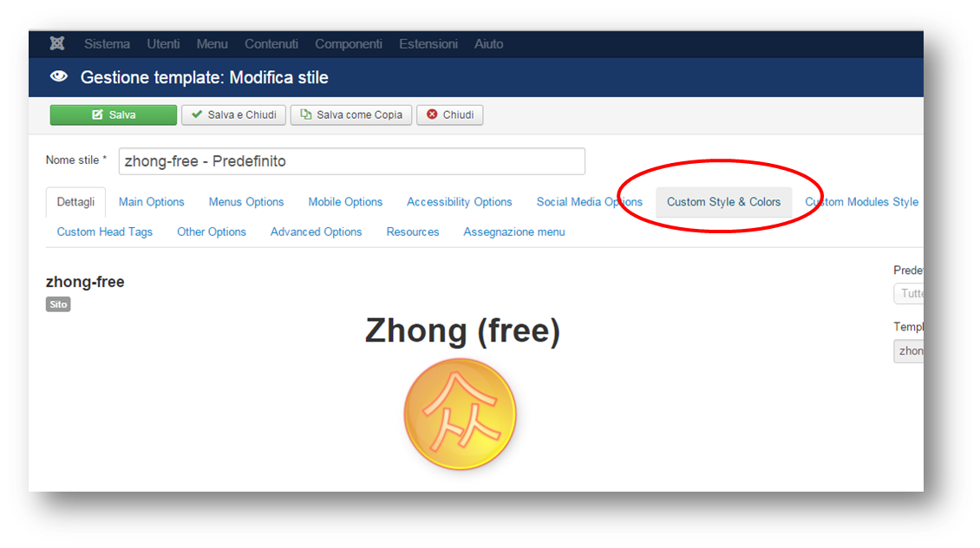Open the Mobile Options tab
Screen dimensions: 980x548
pyautogui.click(x=345, y=202)
